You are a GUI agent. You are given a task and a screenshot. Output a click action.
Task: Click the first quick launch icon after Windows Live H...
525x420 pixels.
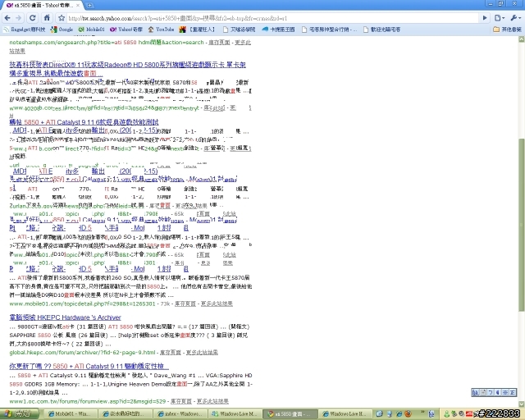[379, 414]
